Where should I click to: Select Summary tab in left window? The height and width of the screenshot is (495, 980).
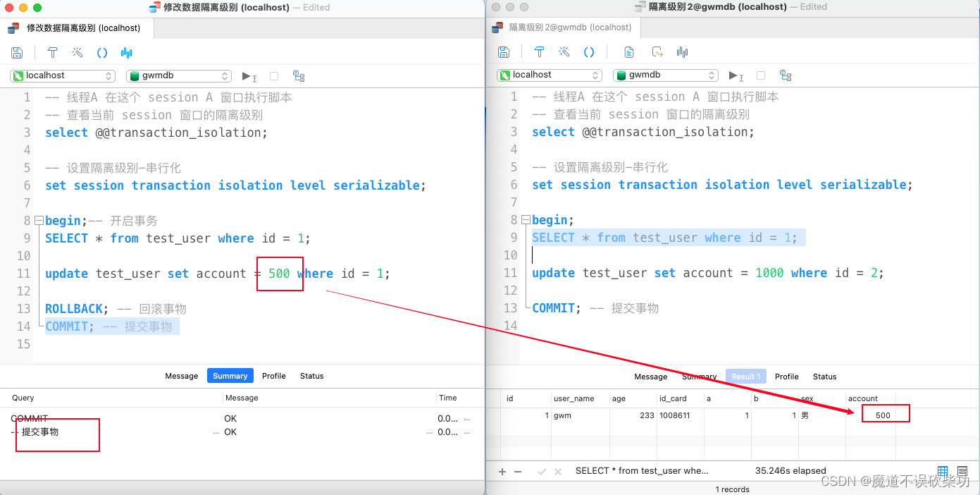[x=230, y=376]
